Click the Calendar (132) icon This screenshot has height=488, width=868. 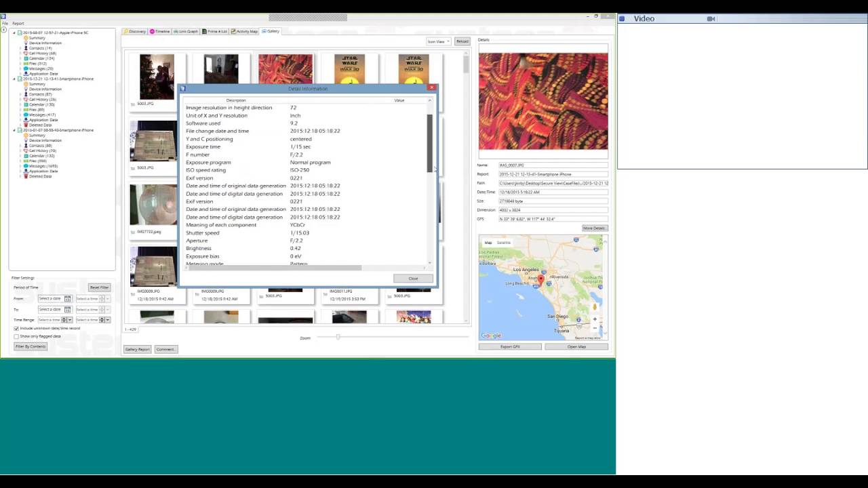pos(26,156)
